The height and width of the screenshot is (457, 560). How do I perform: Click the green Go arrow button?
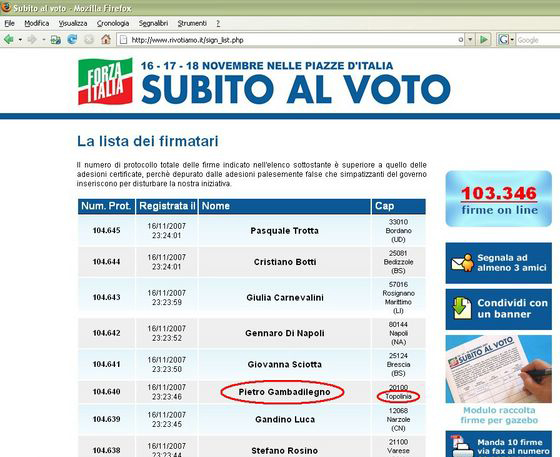[x=484, y=40]
